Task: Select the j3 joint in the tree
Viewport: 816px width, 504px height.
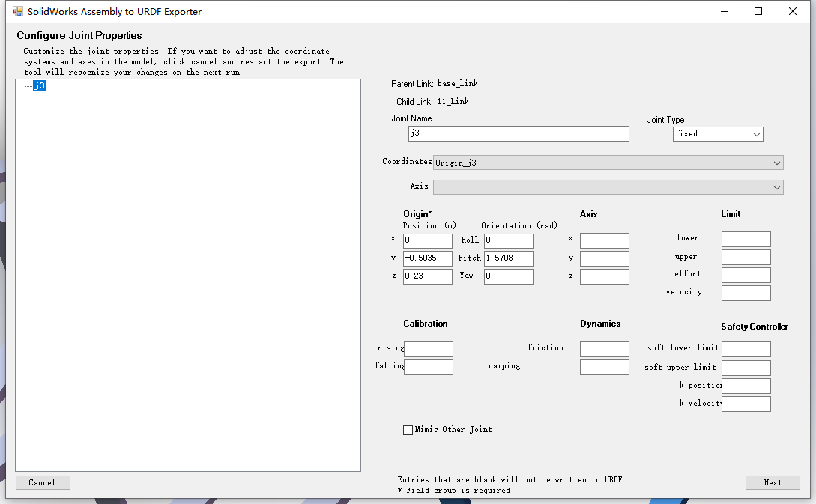Action: (39, 85)
